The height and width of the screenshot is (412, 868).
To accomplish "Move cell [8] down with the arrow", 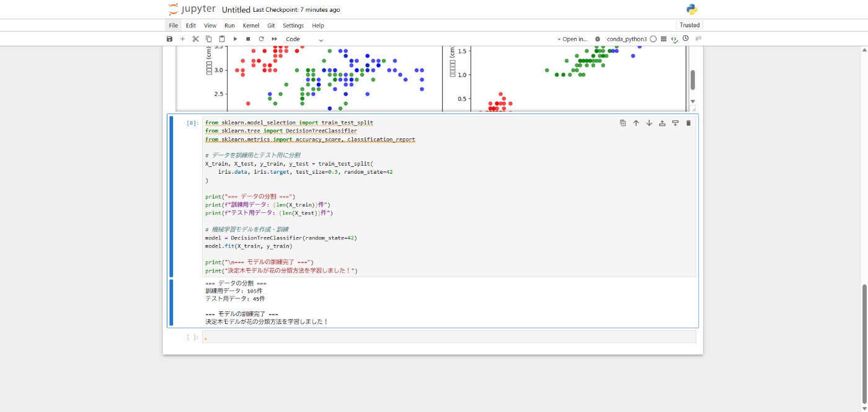I will click(649, 123).
